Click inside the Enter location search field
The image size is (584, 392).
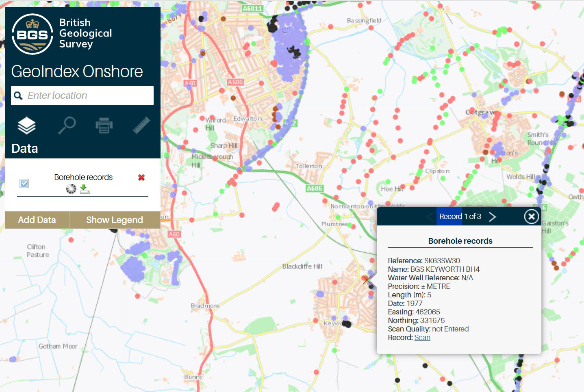coord(81,95)
